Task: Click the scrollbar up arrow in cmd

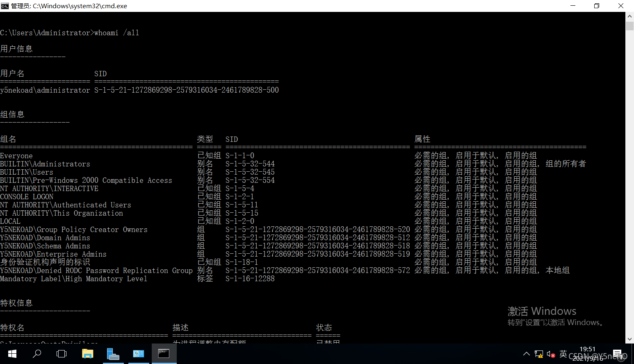Action: pyautogui.click(x=629, y=16)
